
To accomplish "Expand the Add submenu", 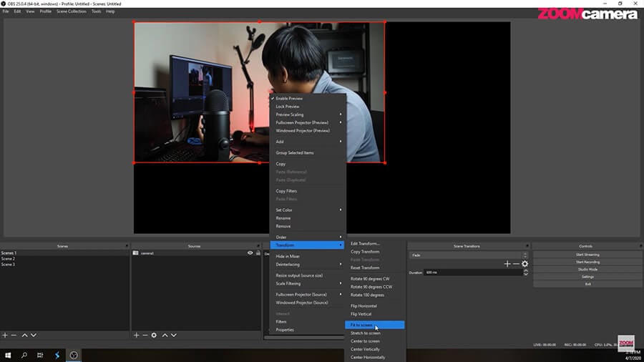I will 308,142.
